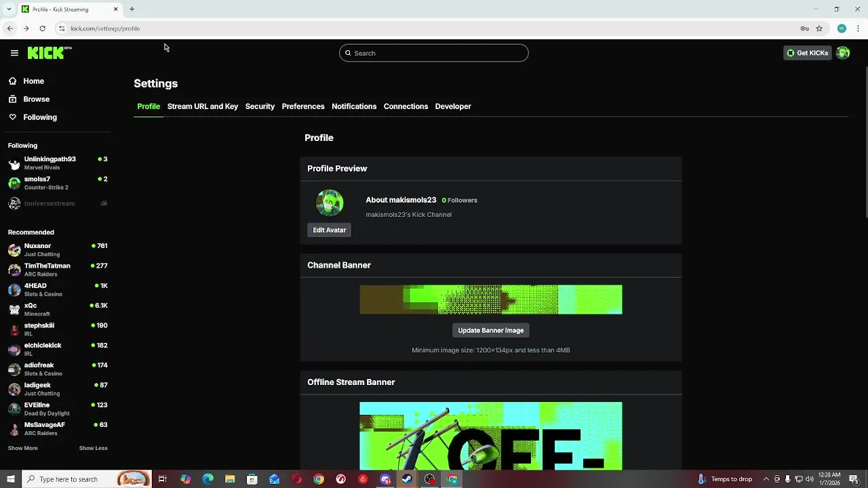This screenshot has width=868, height=488.
Task: Click Show Less in recommended list
Action: pyautogui.click(x=93, y=448)
